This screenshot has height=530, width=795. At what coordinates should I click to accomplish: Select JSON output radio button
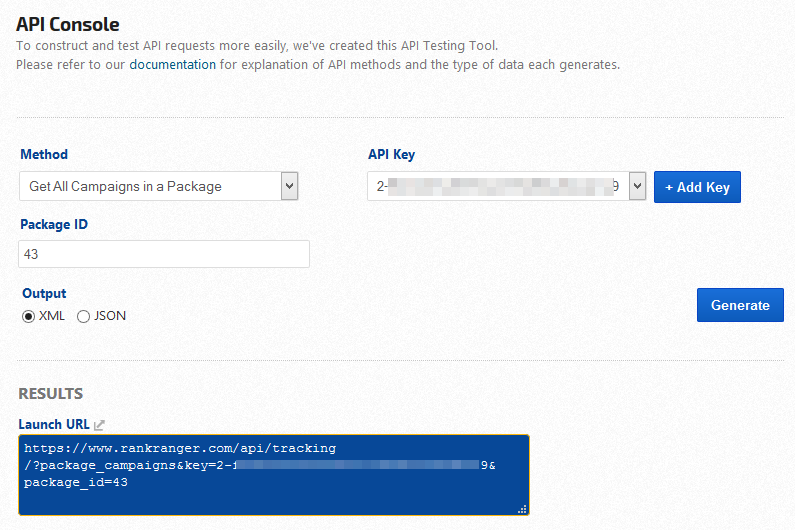click(83, 316)
